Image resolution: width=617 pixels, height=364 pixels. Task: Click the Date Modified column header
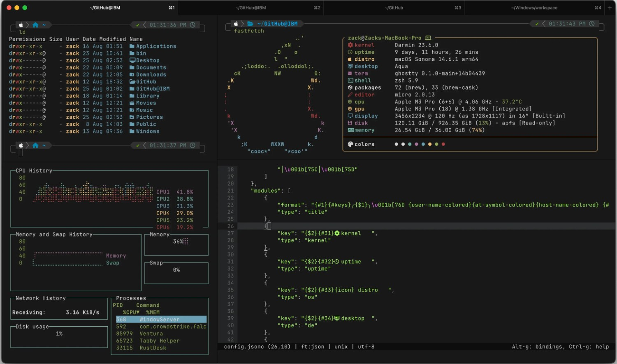click(x=104, y=39)
